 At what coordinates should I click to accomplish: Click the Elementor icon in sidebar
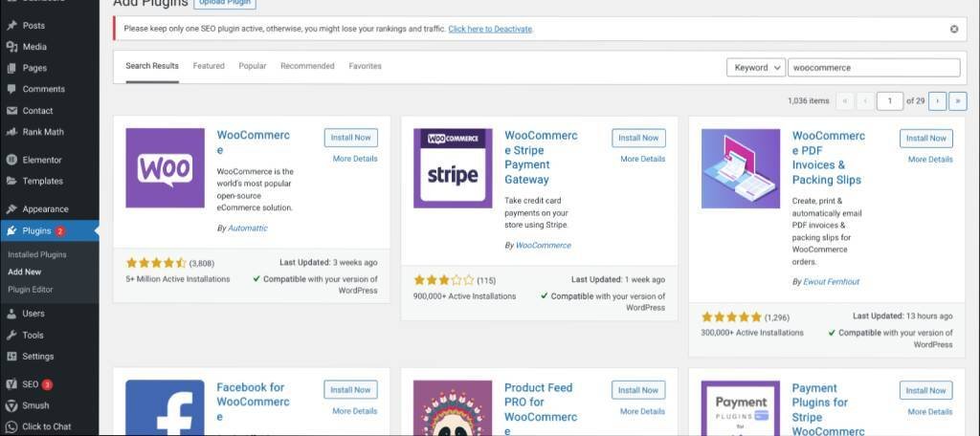point(11,160)
